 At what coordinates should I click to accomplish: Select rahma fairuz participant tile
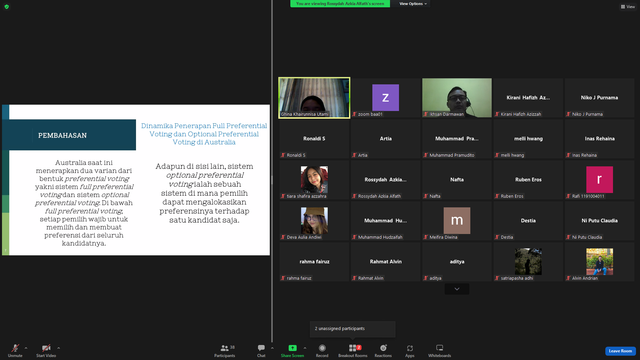[x=314, y=262]
